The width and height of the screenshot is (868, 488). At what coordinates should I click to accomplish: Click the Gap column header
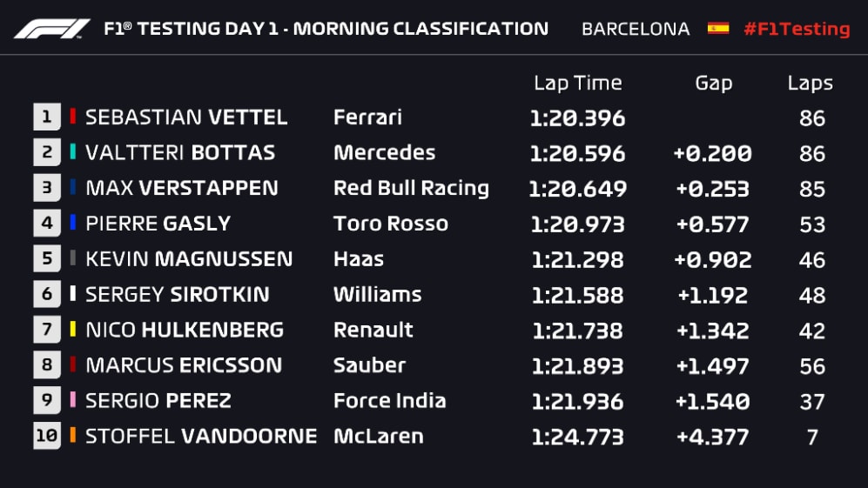click(713, 84)
